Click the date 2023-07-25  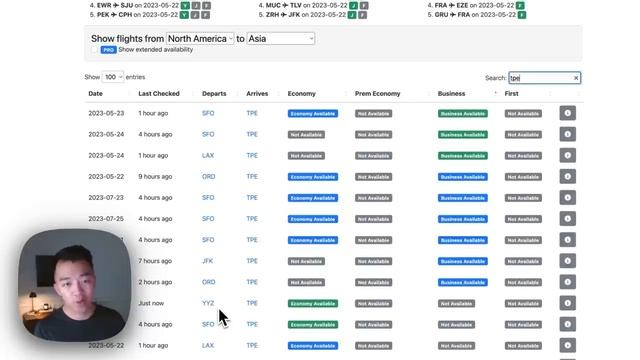(106, 219)
